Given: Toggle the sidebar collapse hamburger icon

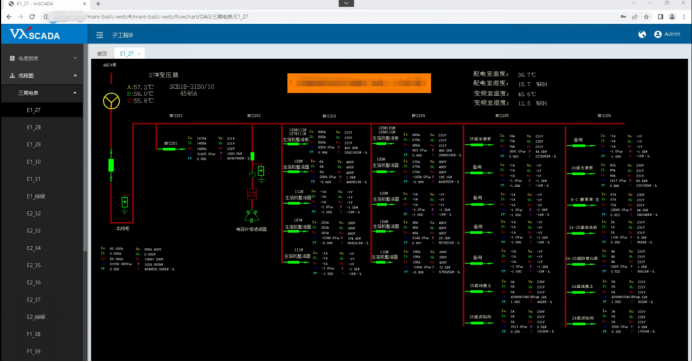Looking at the screenshot, I should (100, 35).
